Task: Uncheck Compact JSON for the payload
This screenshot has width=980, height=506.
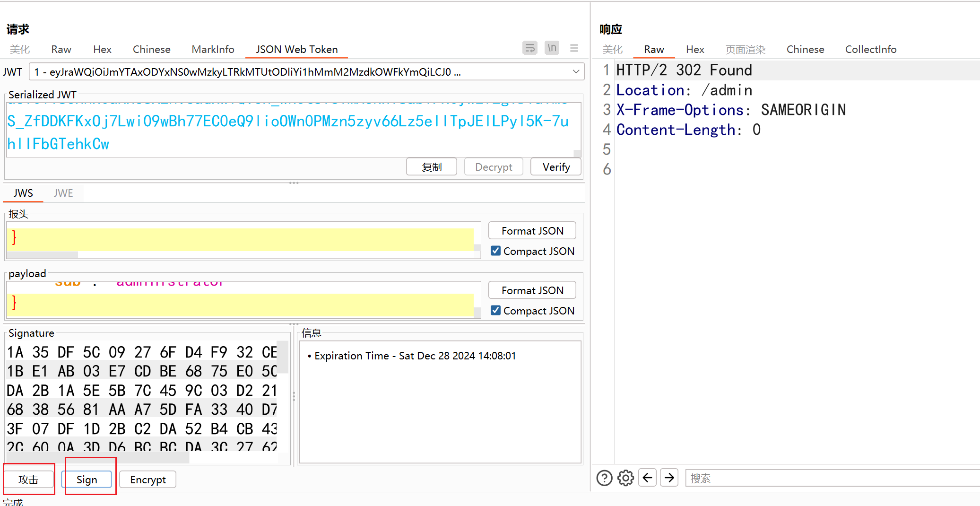Action: tap(495, 310)
